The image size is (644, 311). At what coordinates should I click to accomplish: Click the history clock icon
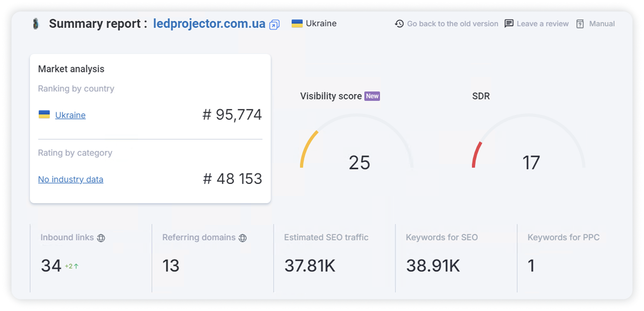[x=399, y=24]
